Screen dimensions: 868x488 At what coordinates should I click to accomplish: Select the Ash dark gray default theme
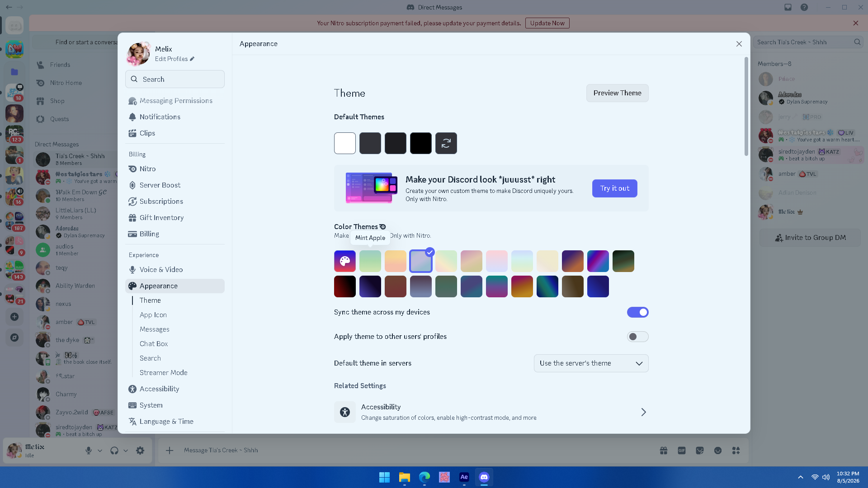(370, 143)
